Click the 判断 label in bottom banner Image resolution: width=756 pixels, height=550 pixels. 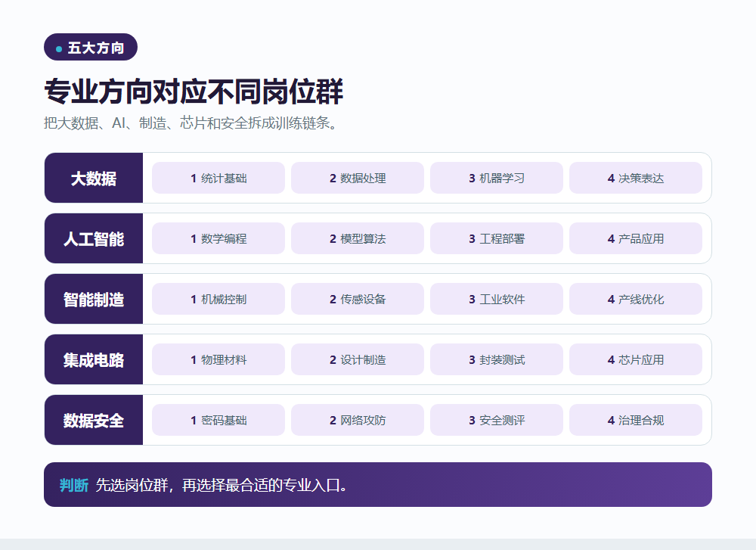[74, 485]
